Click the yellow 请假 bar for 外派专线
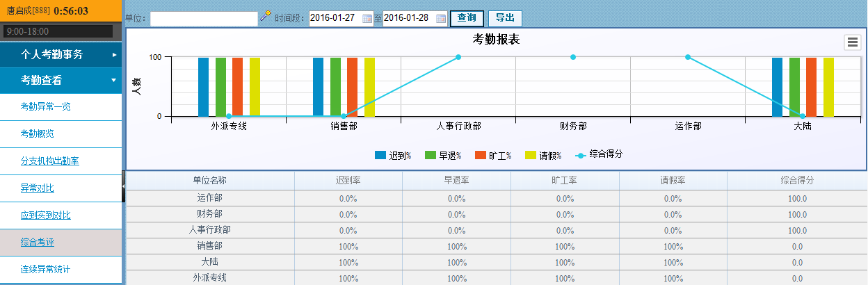868x285 pixels. pyautogui.click(x=255, y=87)
